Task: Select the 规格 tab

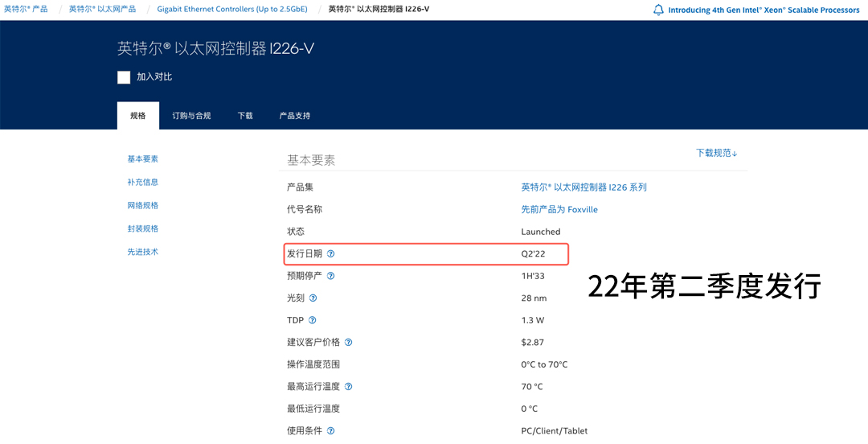Action: pyautogui.click(x=138, y=116)
